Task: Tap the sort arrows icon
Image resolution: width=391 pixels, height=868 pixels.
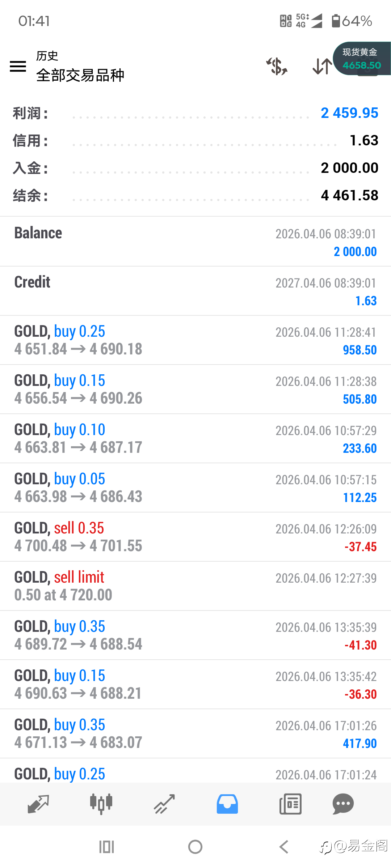Action: point(321,67)
